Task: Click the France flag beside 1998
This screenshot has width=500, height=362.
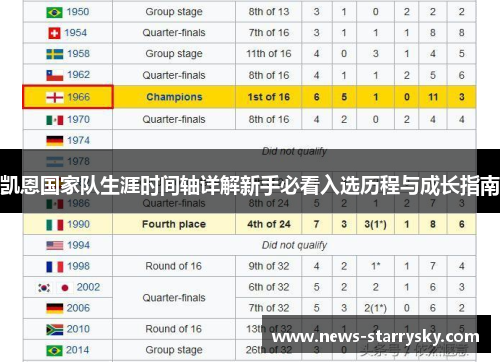Action: click(x=55, y=267)
